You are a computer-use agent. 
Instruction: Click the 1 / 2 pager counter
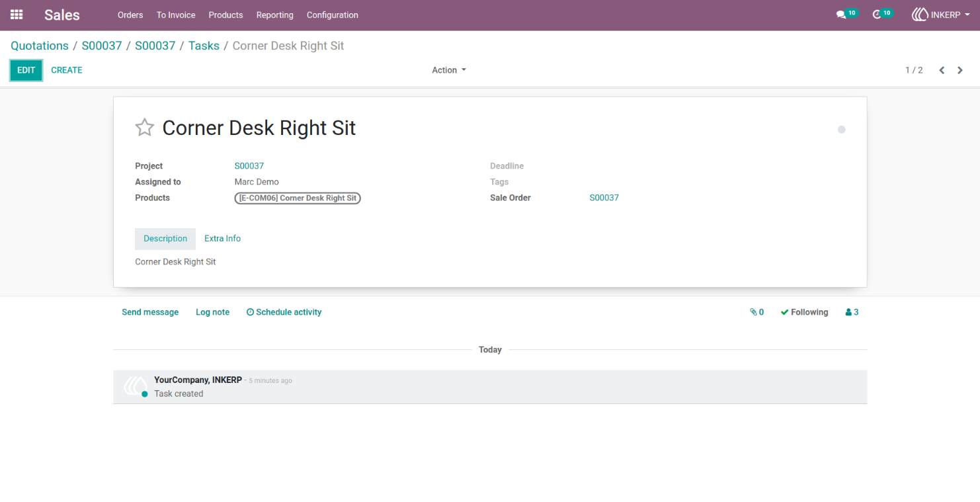914,70
